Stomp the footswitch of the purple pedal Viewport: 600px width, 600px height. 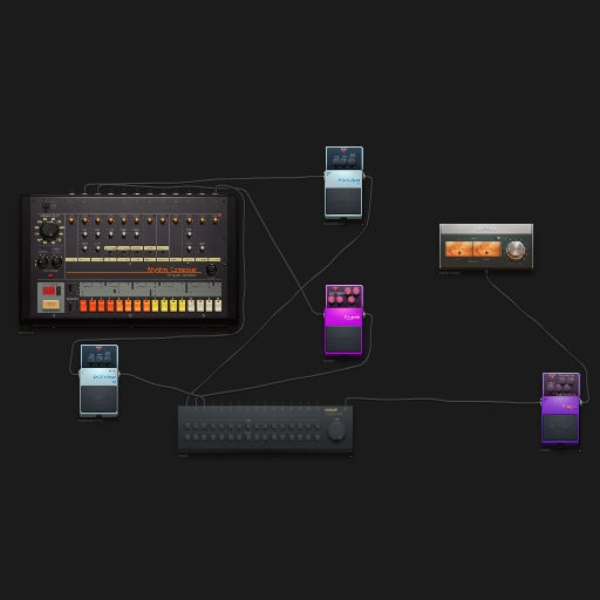561,427
